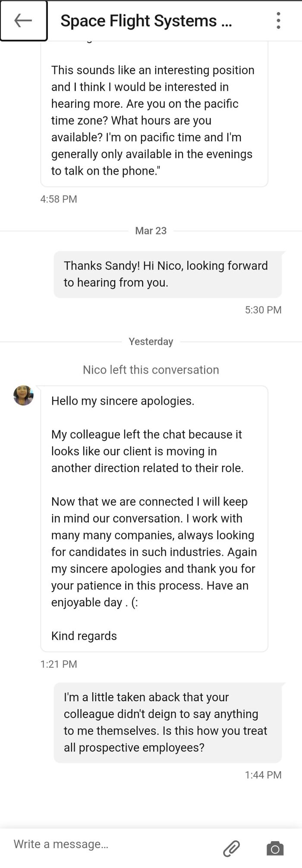Screen dimensions: 302x868
Task: Tap the 1:21 PM timestamp
Action: [x=59, y=664]
